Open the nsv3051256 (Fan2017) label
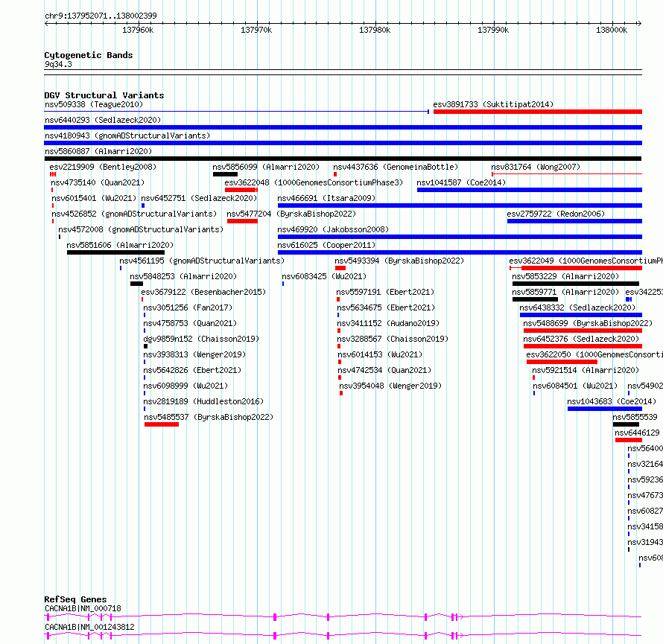The image size is (663, 644). point(188,307)
